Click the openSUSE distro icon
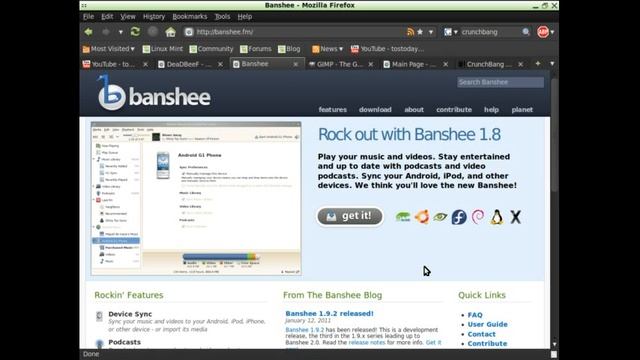Screen dimensions: 640x360 [x=403, y=217]
